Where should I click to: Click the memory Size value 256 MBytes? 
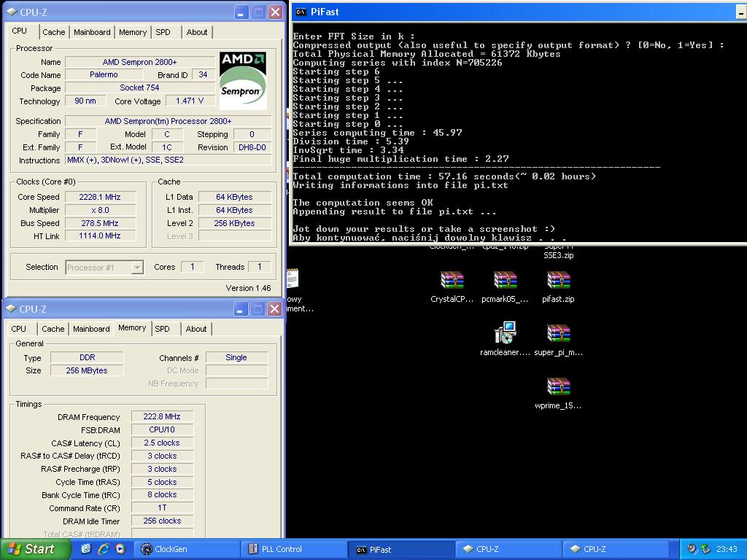88,370
